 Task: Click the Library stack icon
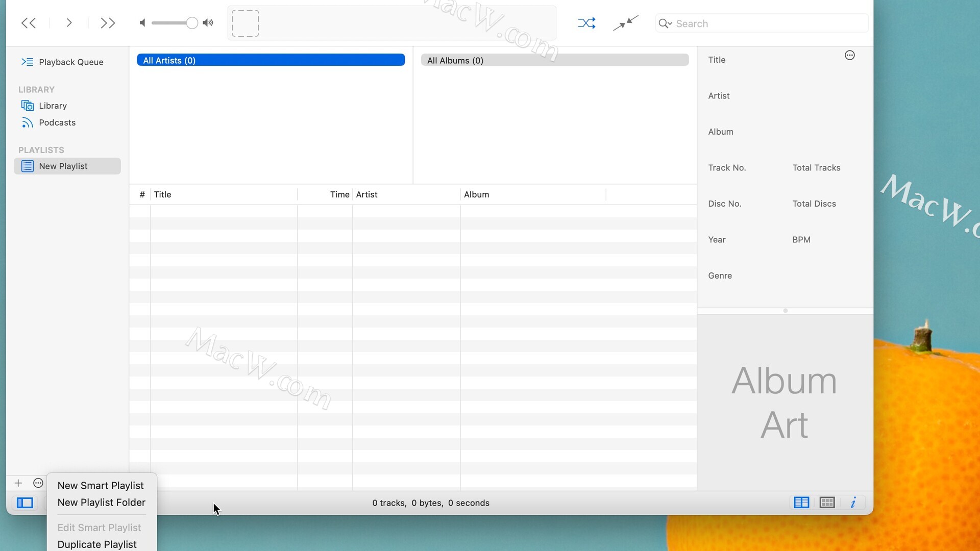click(27, 106)
